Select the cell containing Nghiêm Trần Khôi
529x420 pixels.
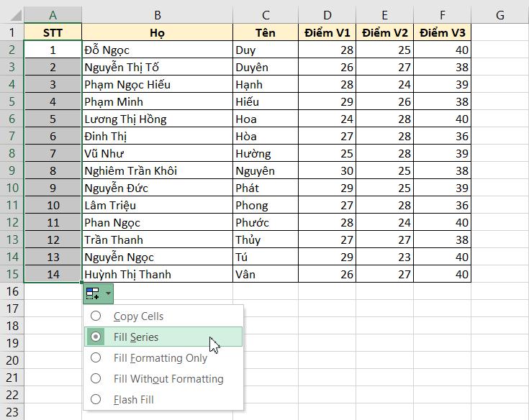(157, 170)
